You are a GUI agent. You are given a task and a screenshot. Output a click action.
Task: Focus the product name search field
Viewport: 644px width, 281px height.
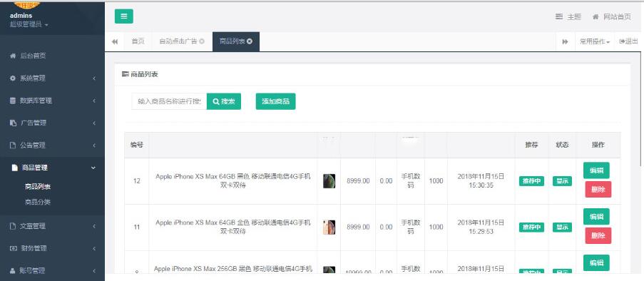169,101
